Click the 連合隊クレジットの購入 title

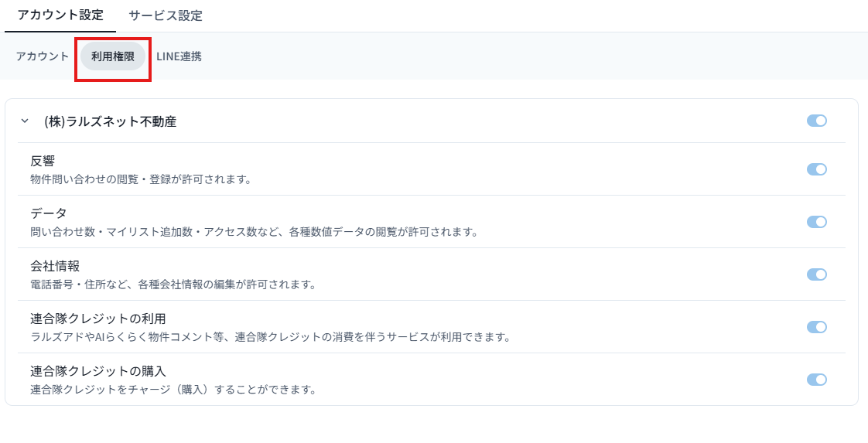click(x=98, y=371)
